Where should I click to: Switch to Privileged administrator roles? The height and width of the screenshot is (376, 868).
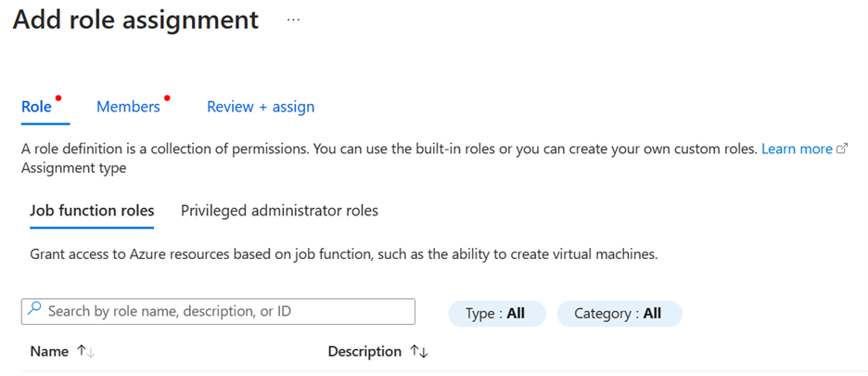(279, 211)
